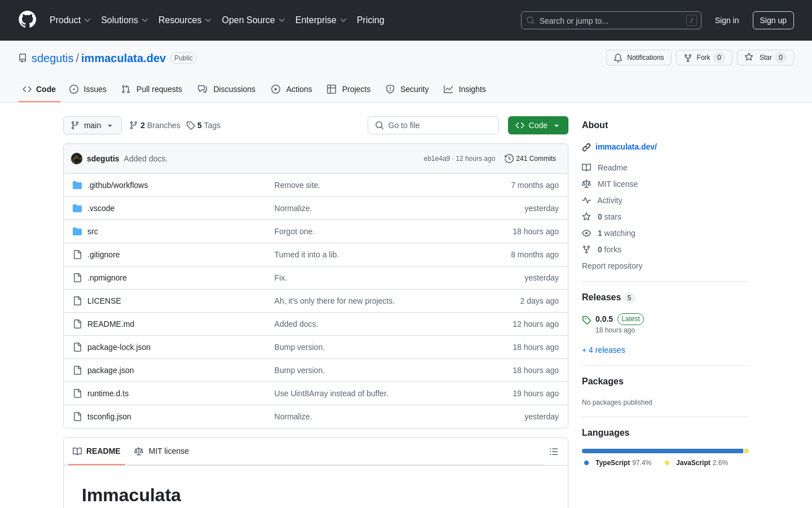Click the tags icon beside 5 Tags
The image size is (812, 508).
pos(191,125)
